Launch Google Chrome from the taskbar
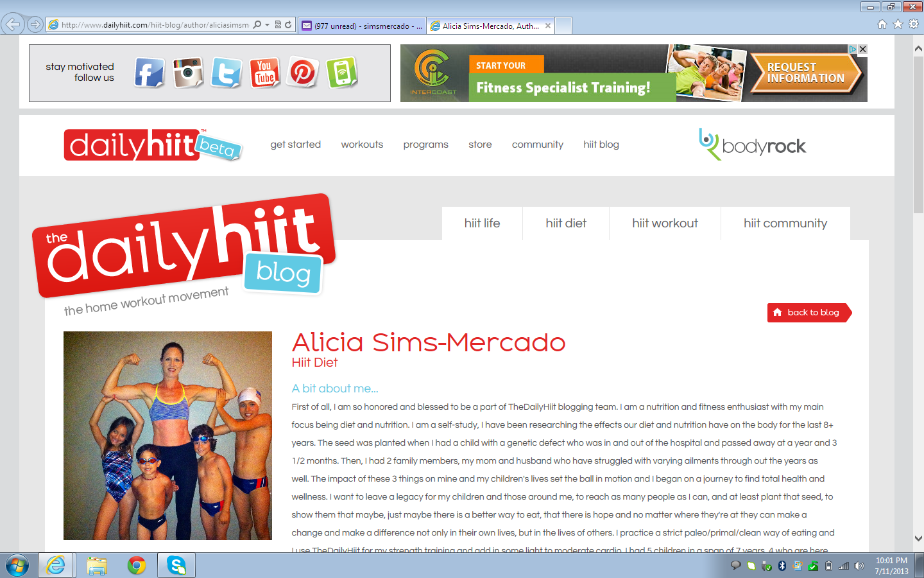 pos(136,566)
